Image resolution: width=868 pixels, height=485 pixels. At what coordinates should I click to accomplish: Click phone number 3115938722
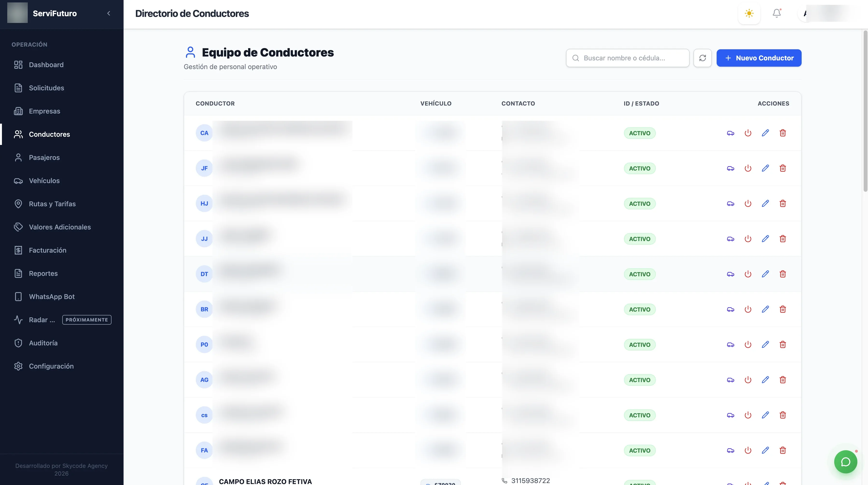530,481
